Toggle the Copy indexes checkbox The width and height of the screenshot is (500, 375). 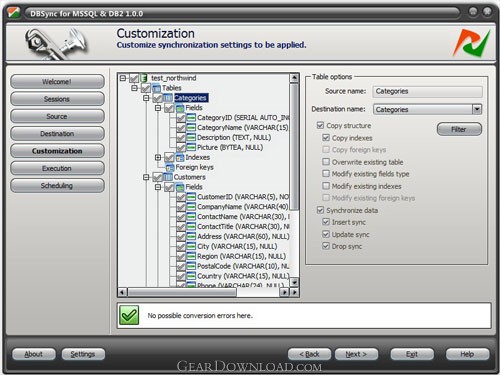point(326,138)
